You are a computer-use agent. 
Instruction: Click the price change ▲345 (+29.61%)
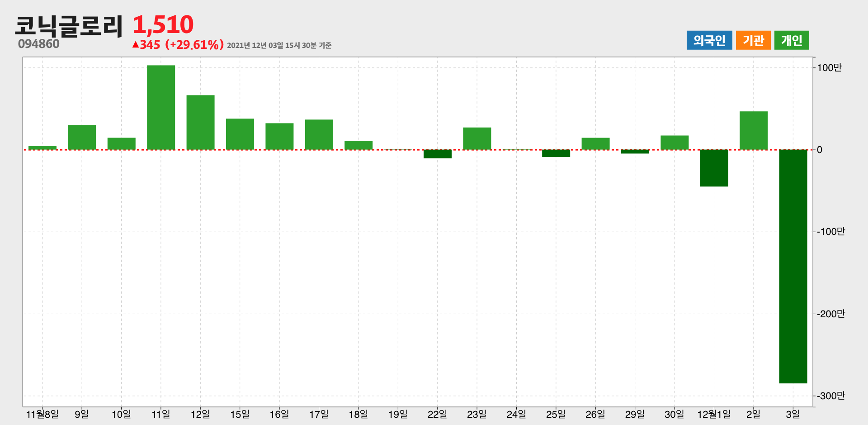178,44
